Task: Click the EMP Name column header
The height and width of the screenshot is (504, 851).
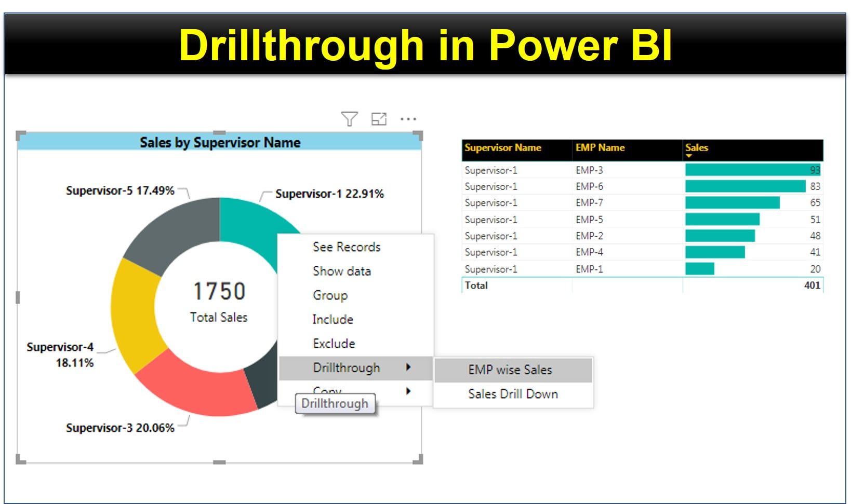Action: [600, 148]
